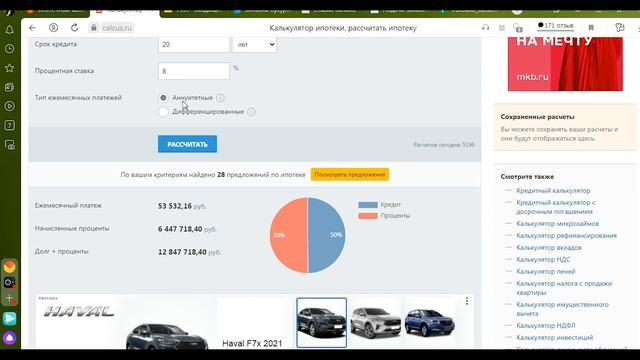Click the total value 12 847 718,40

[x=182, y=252]
